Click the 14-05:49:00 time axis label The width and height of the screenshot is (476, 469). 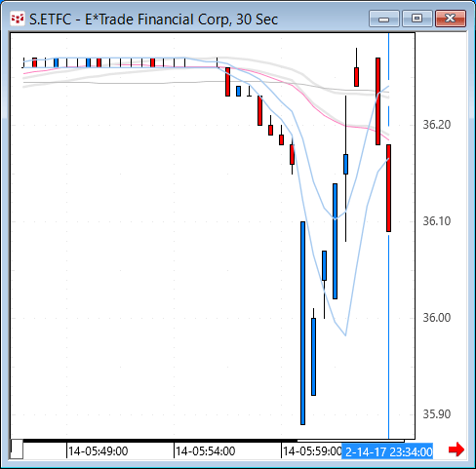(98, 451)
